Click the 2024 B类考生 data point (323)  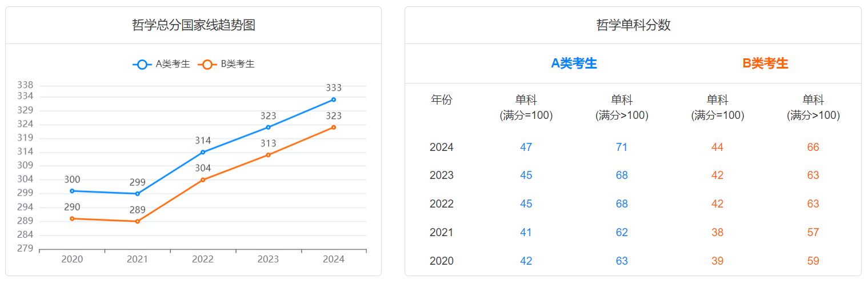click(x=334, y=127)
